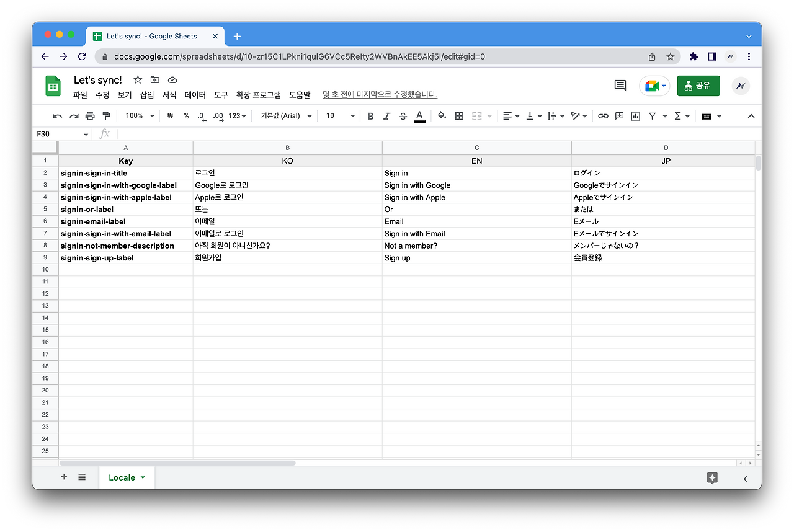Increase decimal places icon
This screenshot has width=794, height=532.
pyautogui.click(x=218, y=116)
